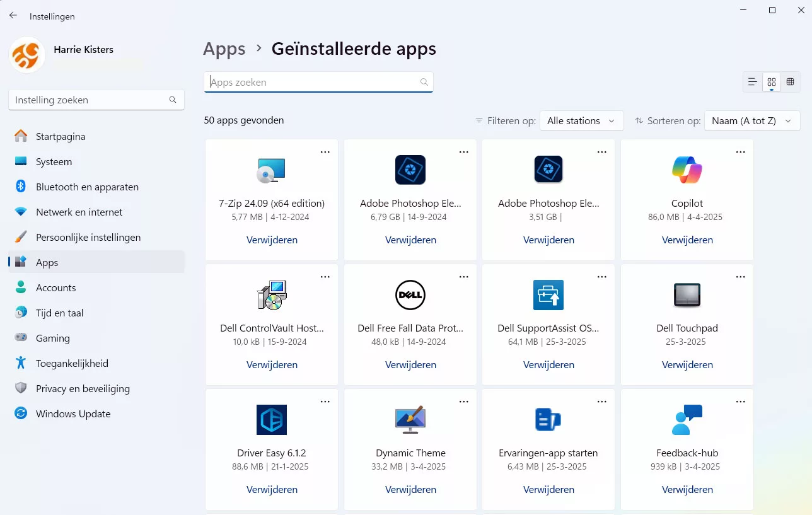The height and width of the screenshot is (515, 812).
Task: Click Verwijderen for Copilot
Action: point(687,240)
